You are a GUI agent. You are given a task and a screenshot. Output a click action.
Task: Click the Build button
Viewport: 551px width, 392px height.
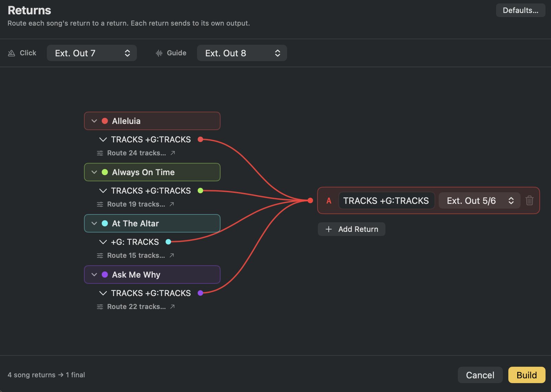(527, 375)
